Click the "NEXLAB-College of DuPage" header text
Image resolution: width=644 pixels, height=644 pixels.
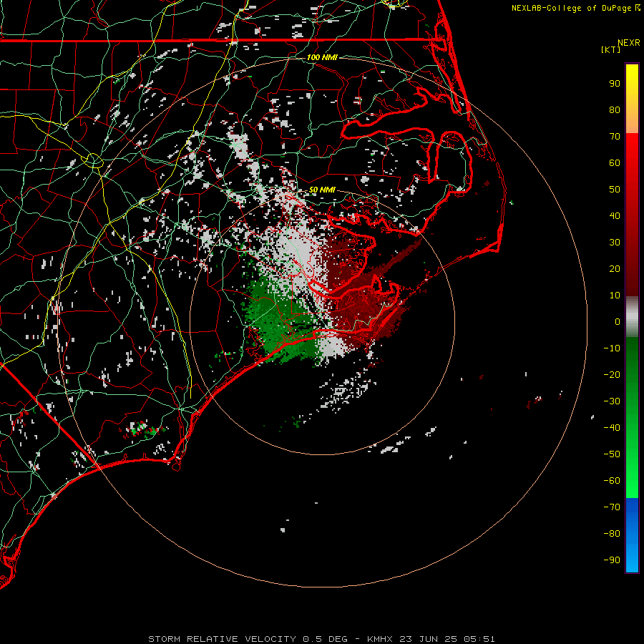[x=571, y=8]
